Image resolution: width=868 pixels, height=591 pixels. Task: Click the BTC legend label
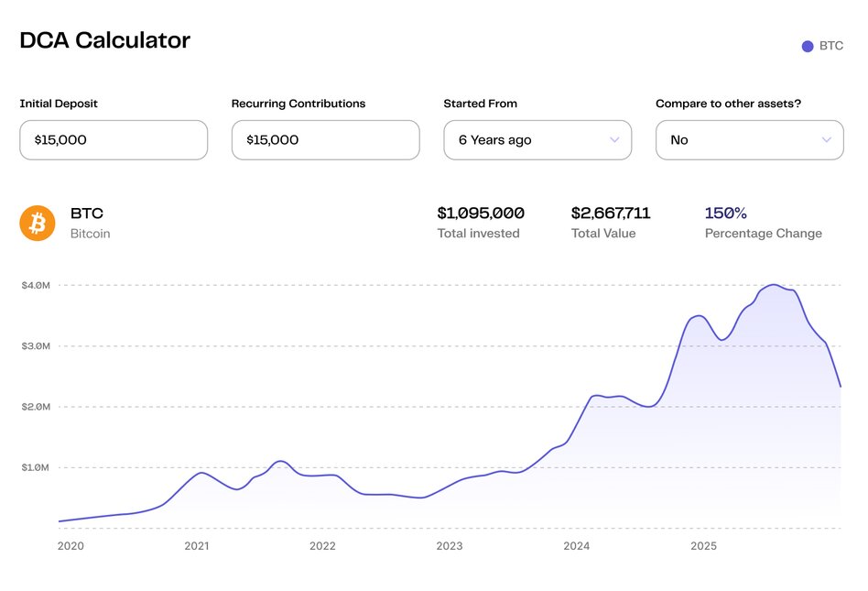[831, 46]
